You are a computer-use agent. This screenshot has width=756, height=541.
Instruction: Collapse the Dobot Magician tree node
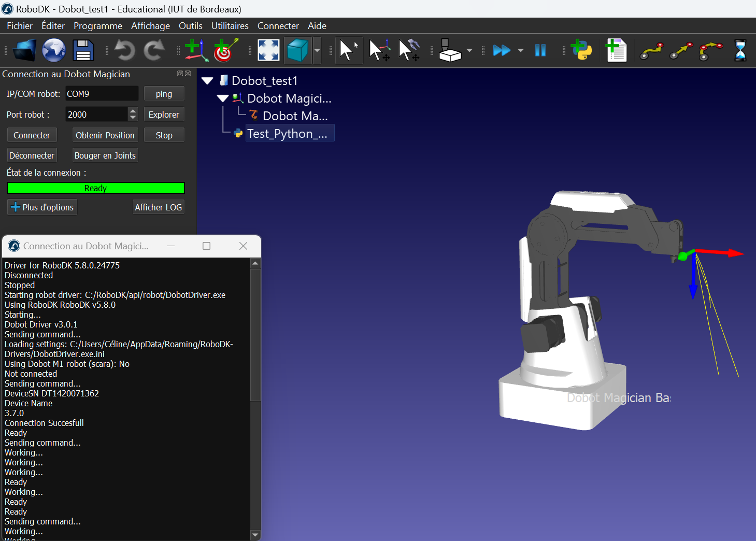tap(223, 98)
